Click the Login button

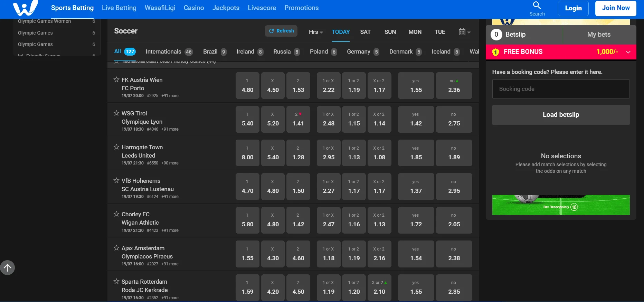click(573, 8)
